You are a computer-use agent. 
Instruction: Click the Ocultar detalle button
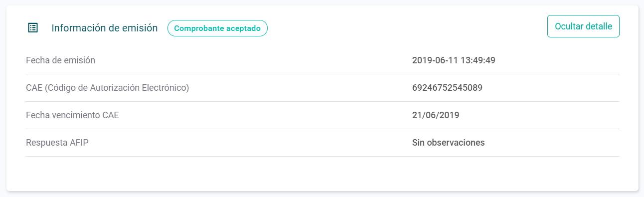[x=583, y=26]
